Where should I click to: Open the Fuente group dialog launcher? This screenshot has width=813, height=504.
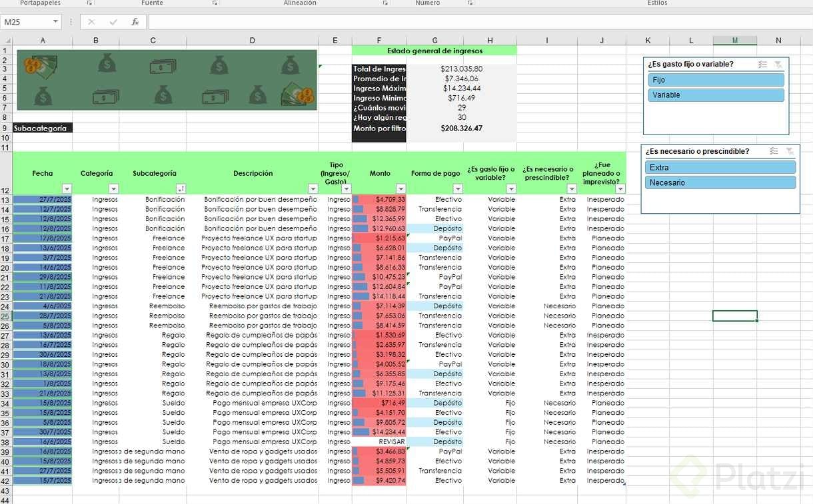(215, 3)
